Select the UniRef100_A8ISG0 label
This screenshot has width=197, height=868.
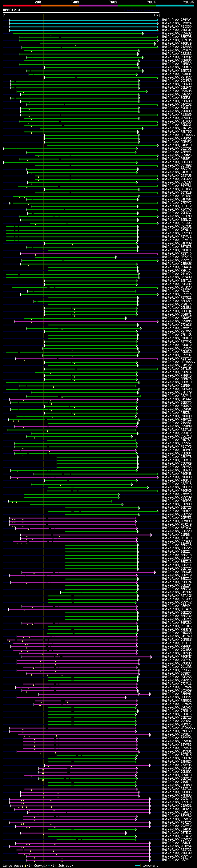tap(177, 26)
